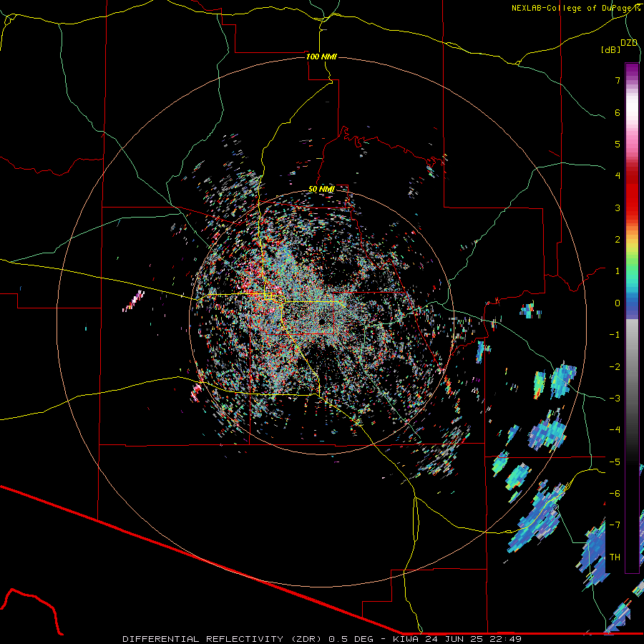Click the NEXLAB-College of DuPage credit text

tap(575, 8)
